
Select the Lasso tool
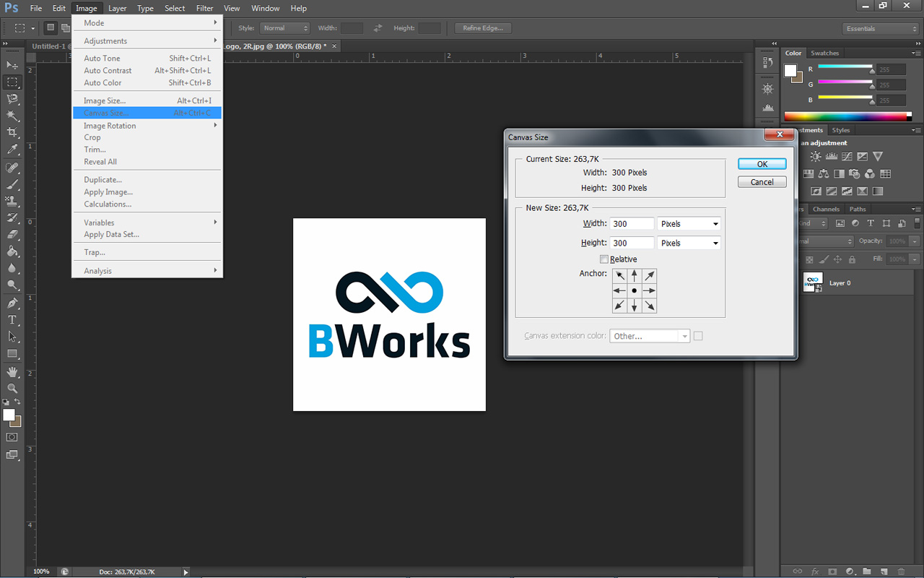pos(12,99)
